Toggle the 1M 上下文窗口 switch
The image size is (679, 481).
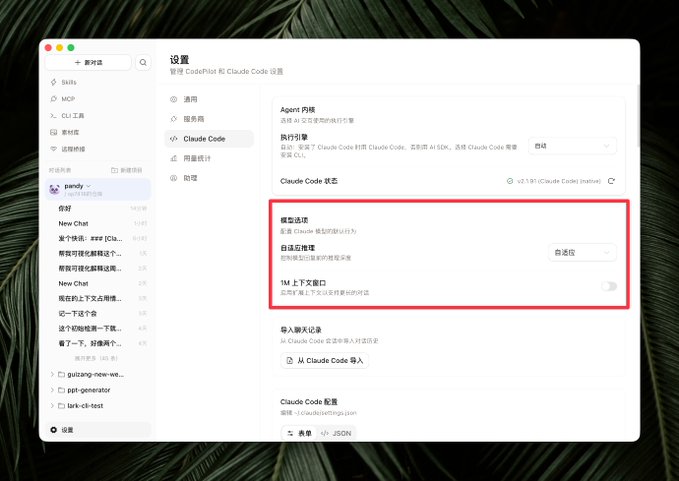[x=609, y=286]
